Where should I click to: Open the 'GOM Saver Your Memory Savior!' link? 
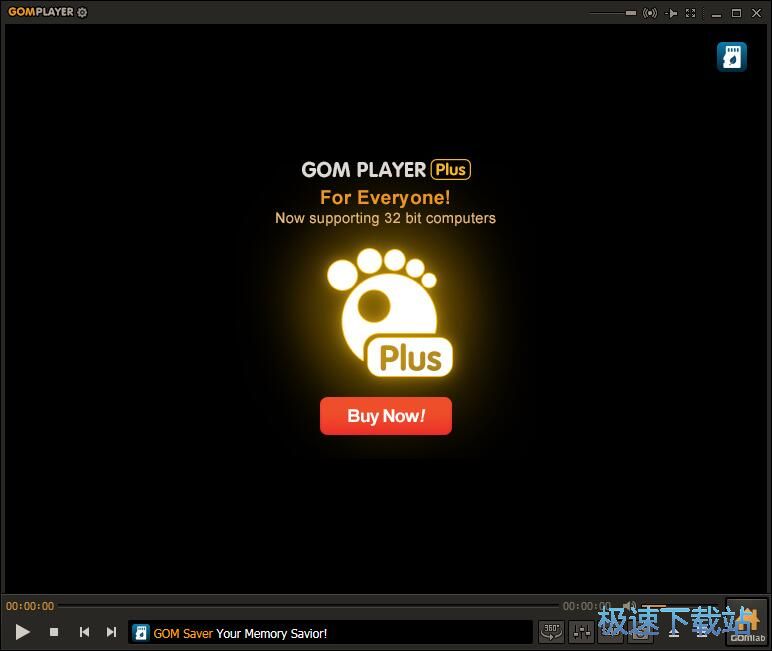coord(240,633)
